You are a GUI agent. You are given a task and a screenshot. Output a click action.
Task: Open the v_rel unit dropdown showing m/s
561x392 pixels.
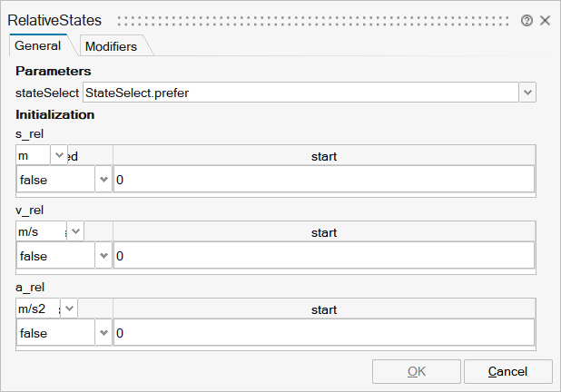76,232
